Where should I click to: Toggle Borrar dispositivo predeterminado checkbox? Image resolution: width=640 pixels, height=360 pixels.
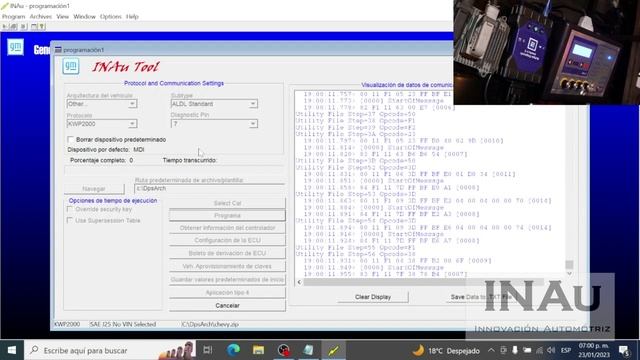(x=71, y=140)
